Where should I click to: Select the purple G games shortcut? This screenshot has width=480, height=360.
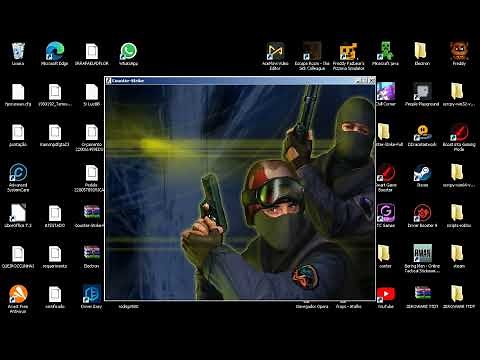click(x=386, y=213)
